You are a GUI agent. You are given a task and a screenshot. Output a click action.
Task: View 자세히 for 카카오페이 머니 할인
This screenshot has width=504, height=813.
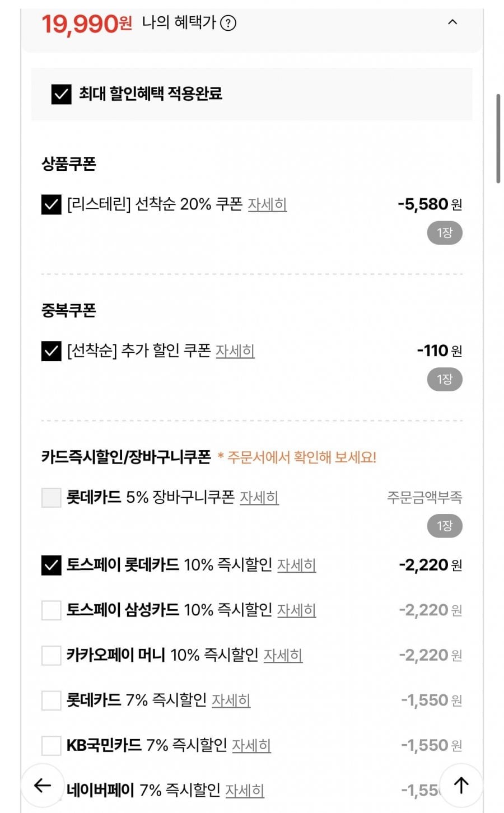[283, 655]
